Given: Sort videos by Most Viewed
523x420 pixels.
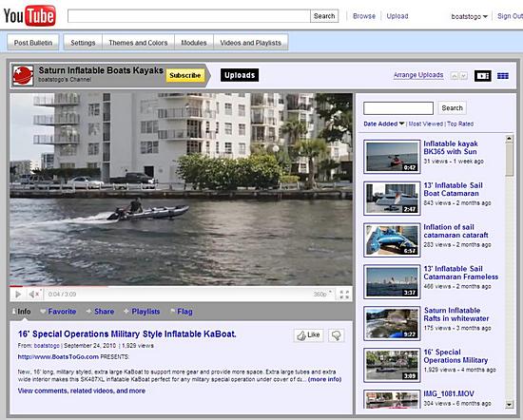Looking at the screenshot, I should (x=426, y=124).
